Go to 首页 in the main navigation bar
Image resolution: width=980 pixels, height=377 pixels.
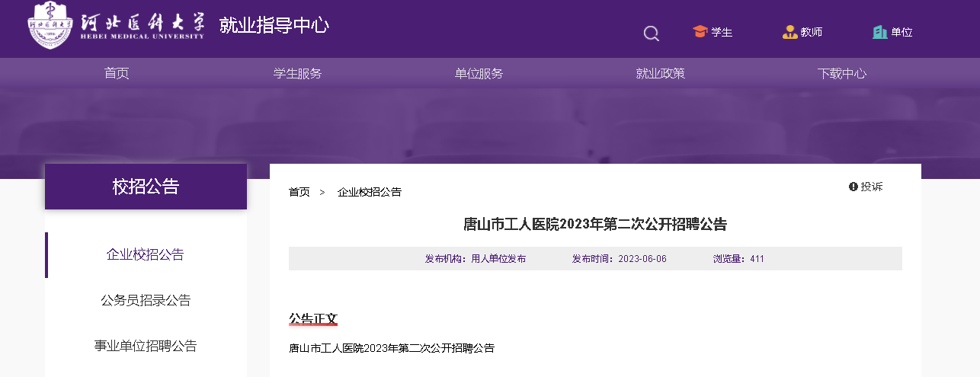coord(117,73)
